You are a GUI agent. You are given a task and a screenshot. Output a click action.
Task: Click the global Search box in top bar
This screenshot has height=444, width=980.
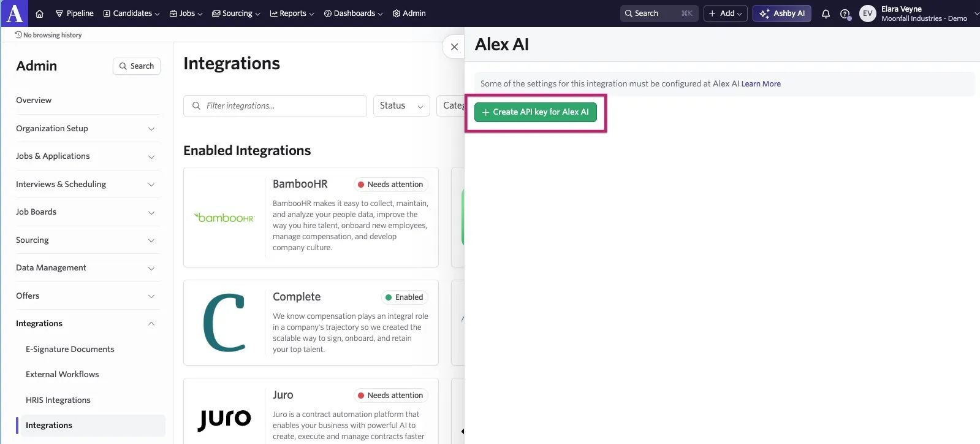click(x=659, y=13)
